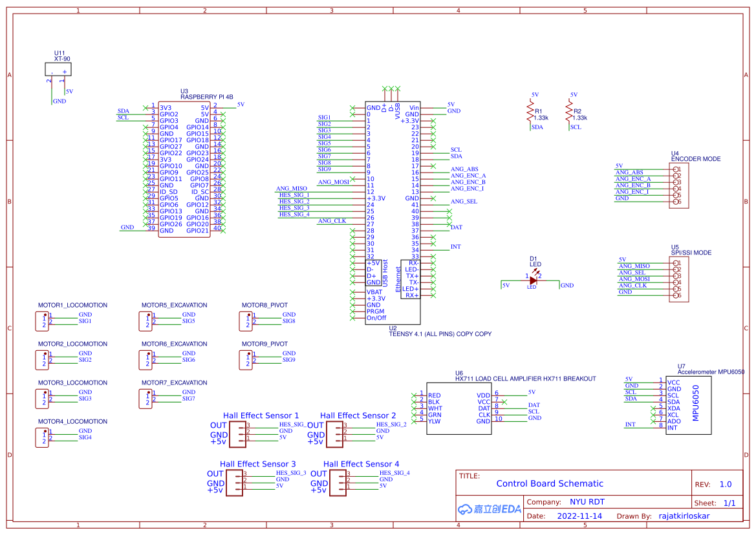Click the HX711 load cell amplifier symbol
This screenshot has width=756, height=535.
459,407
